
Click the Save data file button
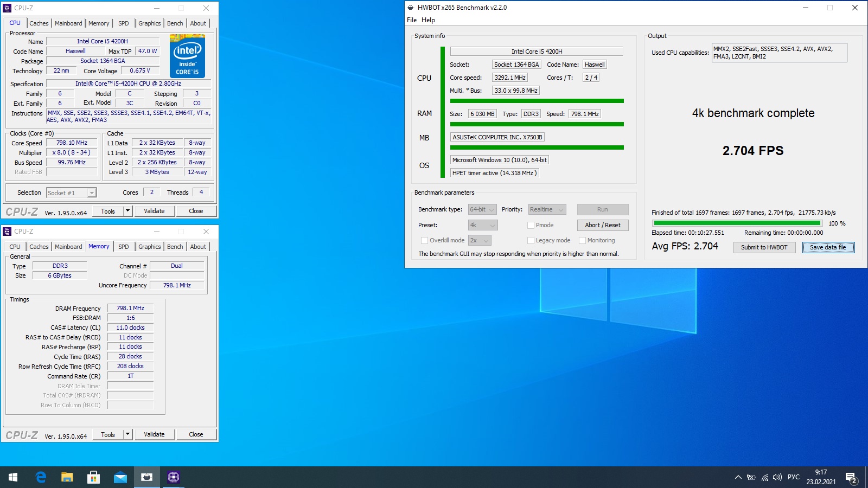point(828,247)
